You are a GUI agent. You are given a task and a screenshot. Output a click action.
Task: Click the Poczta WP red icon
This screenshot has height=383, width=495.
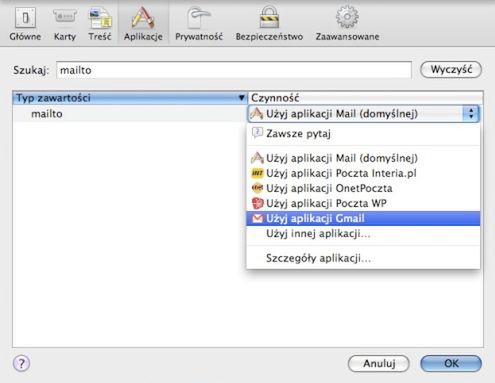click(257, 203)
